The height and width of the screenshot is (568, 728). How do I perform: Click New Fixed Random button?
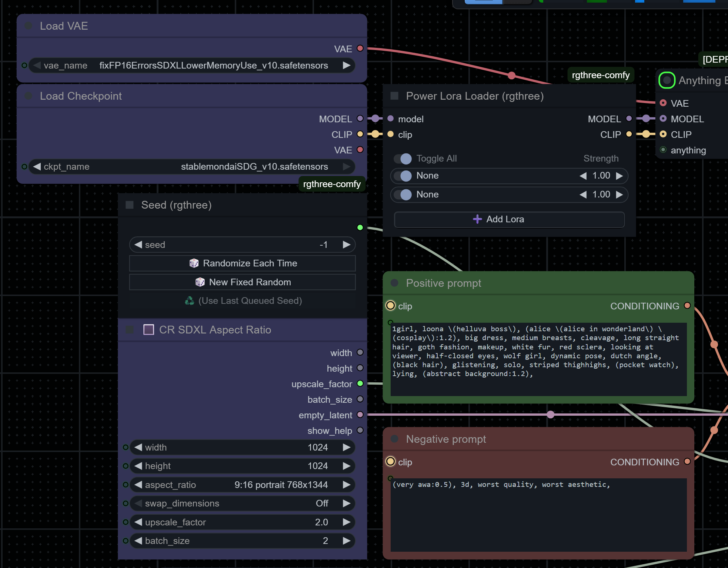[x=243, y=282]
